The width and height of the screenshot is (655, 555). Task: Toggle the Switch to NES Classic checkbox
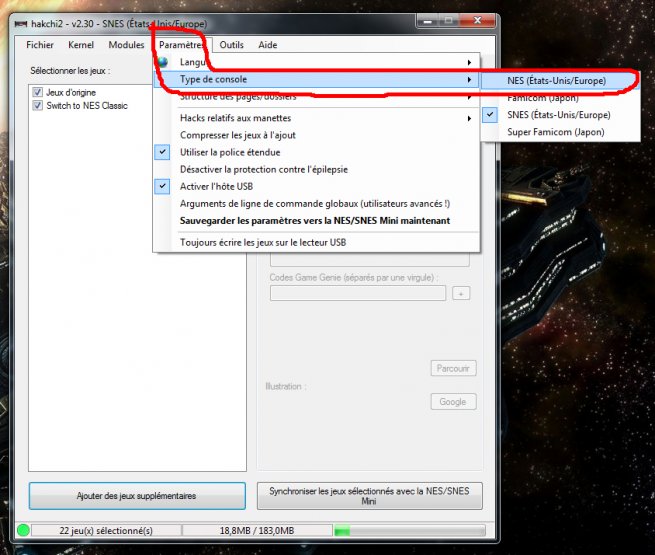coord(38,105)
